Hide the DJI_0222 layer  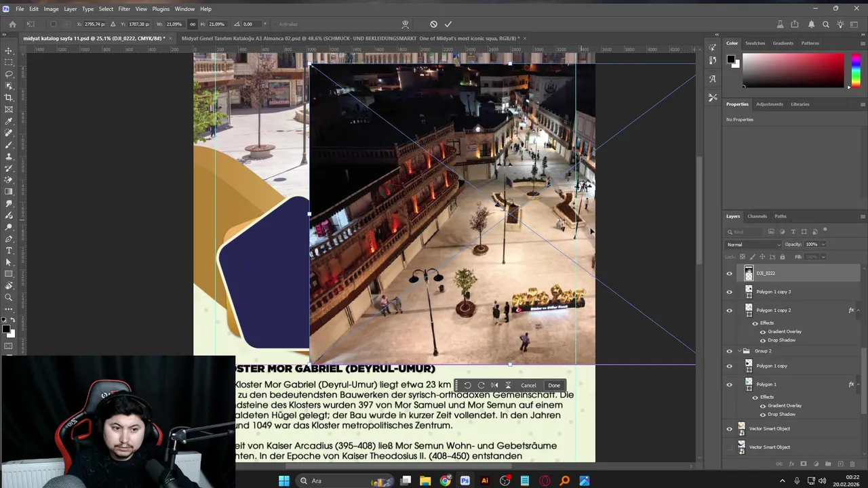(x=730, y=273)
